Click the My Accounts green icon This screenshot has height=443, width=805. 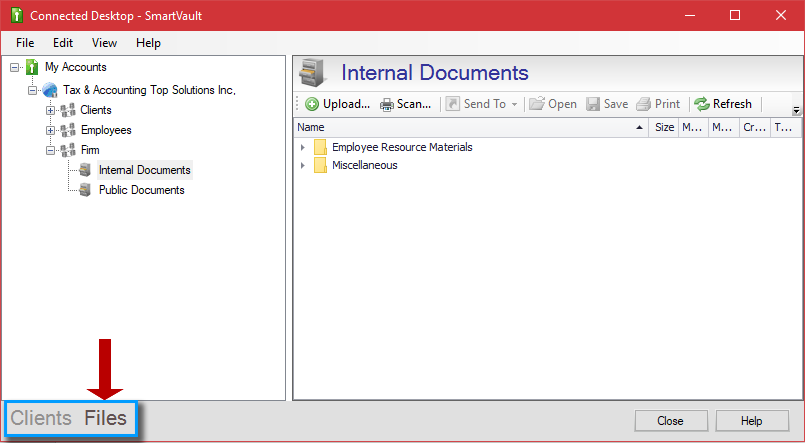(32, 67)
